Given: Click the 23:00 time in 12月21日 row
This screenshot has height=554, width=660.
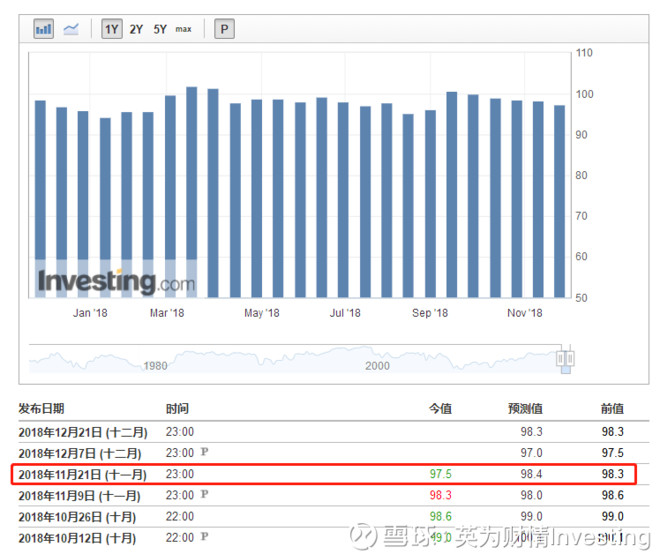Looking at the screenshot, I should pyautogui.click(x=180, y=432).
